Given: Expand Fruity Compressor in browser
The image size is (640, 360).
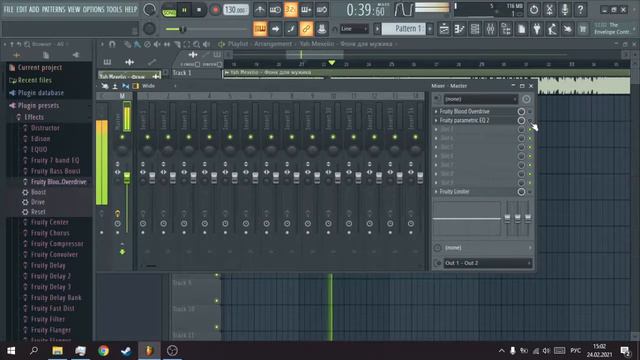Looking at the screenshot, I should (57, 244).
